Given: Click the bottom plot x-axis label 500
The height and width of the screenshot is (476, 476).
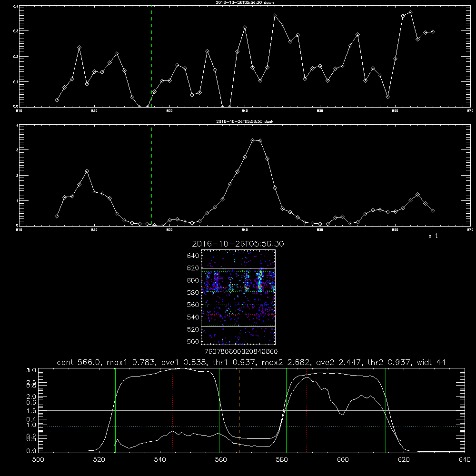Looking at the screenshot, I should (x=38, y=460).
